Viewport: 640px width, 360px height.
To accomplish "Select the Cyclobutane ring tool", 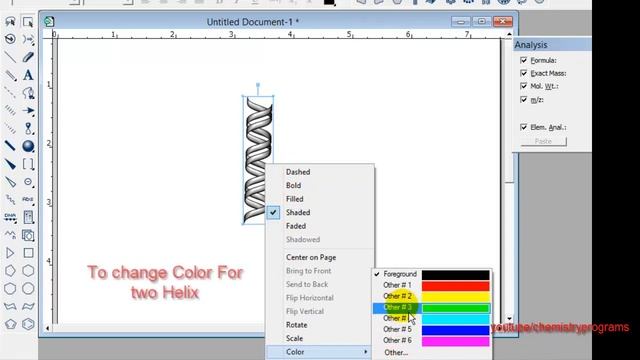I will coord(28,253).
